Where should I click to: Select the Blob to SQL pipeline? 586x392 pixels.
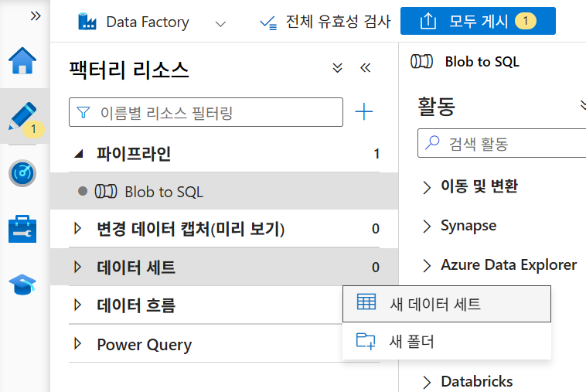pos(224,191)
